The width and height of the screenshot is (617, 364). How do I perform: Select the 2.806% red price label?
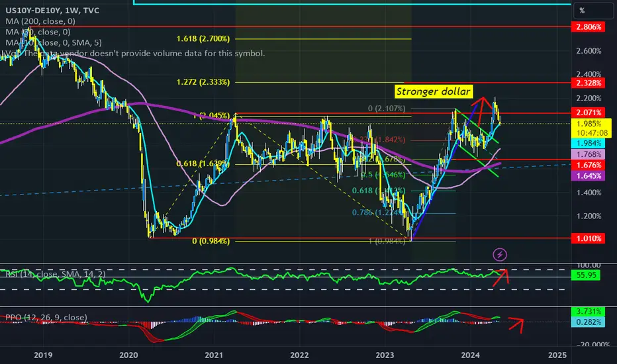click(x=589, y=26)
